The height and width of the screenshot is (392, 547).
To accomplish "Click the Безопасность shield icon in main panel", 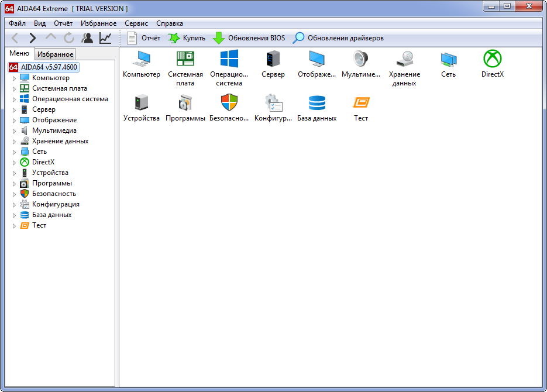I will pyautogui.click(x=229, y=103).
